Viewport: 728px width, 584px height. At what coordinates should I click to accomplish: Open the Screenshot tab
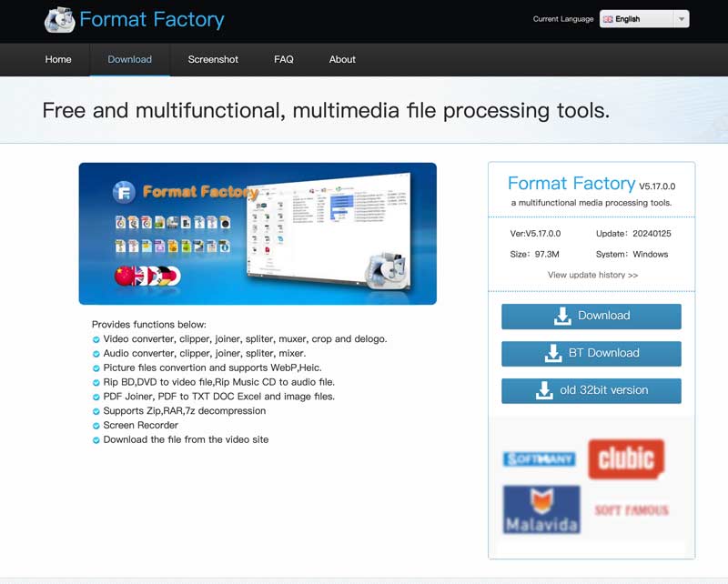click(213, 59)
